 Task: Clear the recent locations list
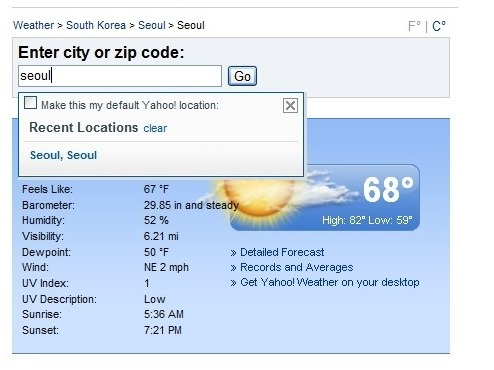click(155, 128)
